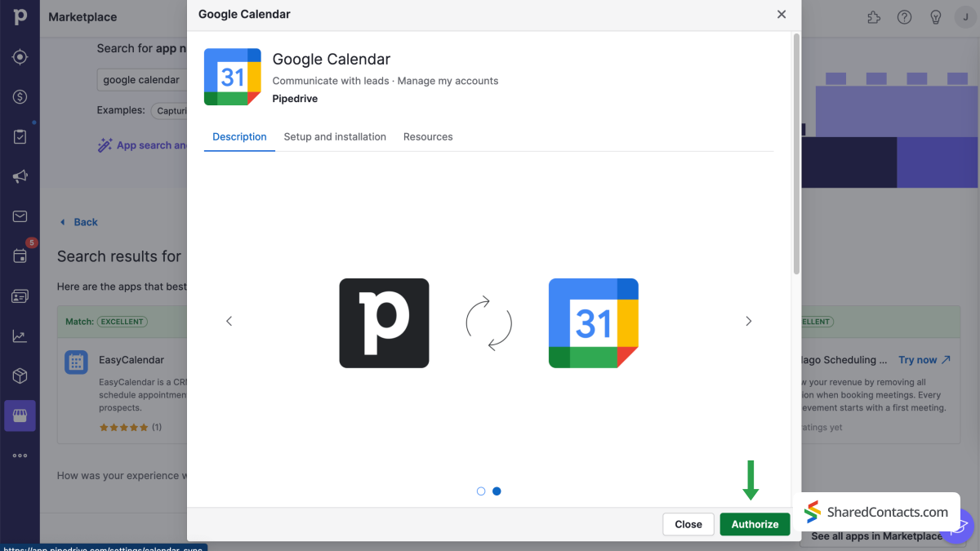Click the Close button in dialog
The width and height of the screenshot is (980, 551).
coord(688,524)
